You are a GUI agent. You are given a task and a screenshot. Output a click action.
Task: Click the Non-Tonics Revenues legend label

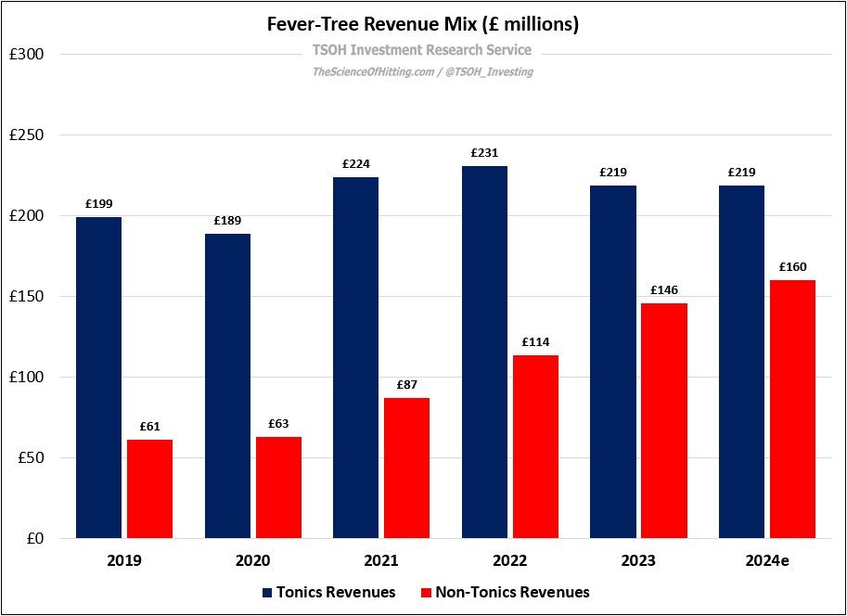(512, 592)
